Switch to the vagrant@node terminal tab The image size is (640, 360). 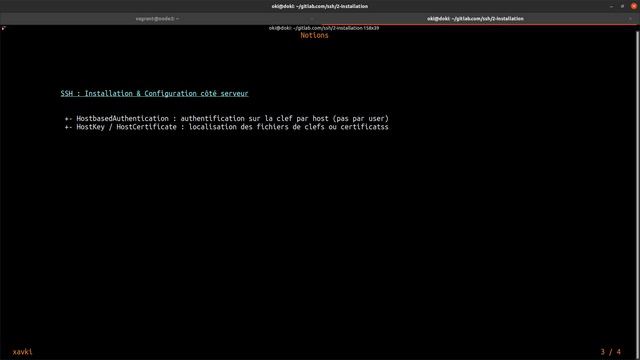pyautogui.click(x=157, y=19)
